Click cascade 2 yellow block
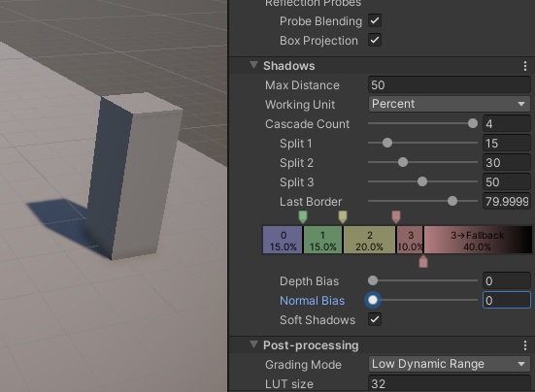Viewport: 535px width, 392px height. click(x=369, y=240)
